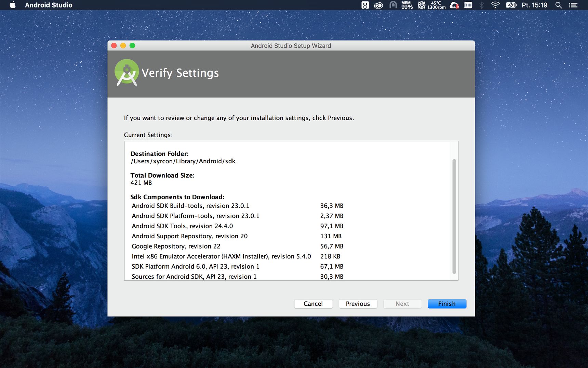Image resolution: width=588 pixels, height=368 pixels.
Task: Click the 30,3 MB size value
Action: point(332,277)
